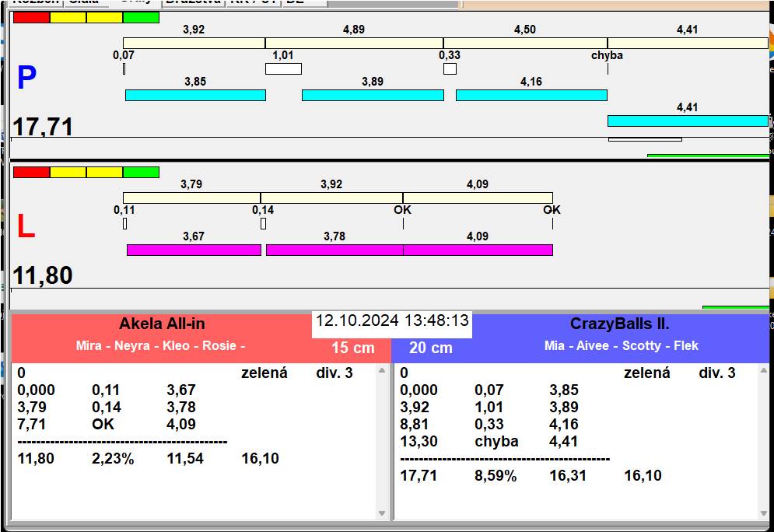Screen dimensions: 774x532
Task: Click the red L lane letter
Action: [26, 226]
